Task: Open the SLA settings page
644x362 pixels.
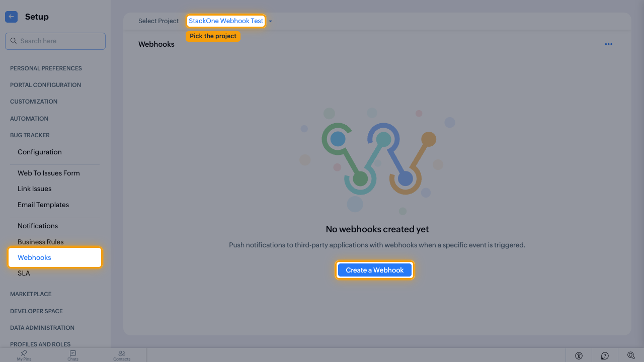Action: click(x=24, y=273)
